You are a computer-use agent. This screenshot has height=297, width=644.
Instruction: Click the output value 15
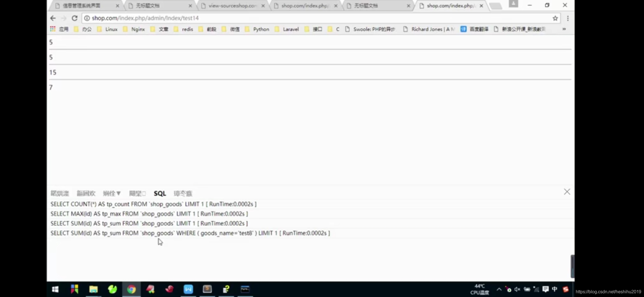[53, 72]
